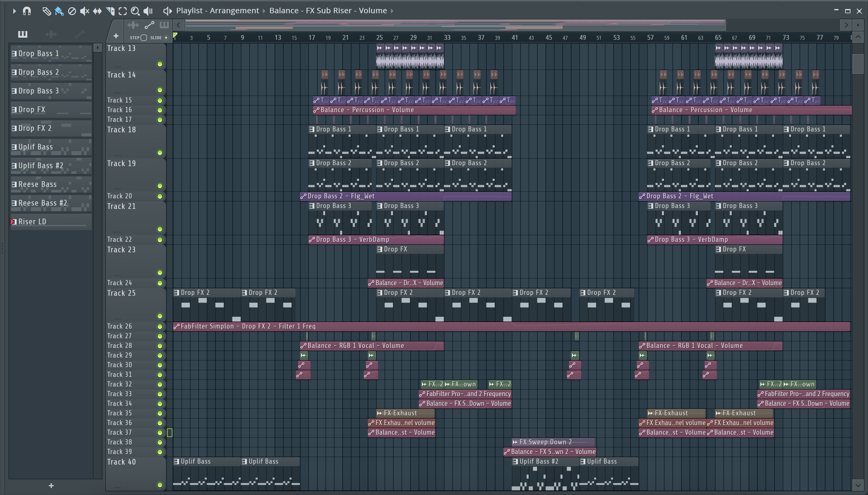Screen dimensions: 868x495
Task: Open clip menu of Uplif Bass #2 clip
Action: [x=515, y=462]
